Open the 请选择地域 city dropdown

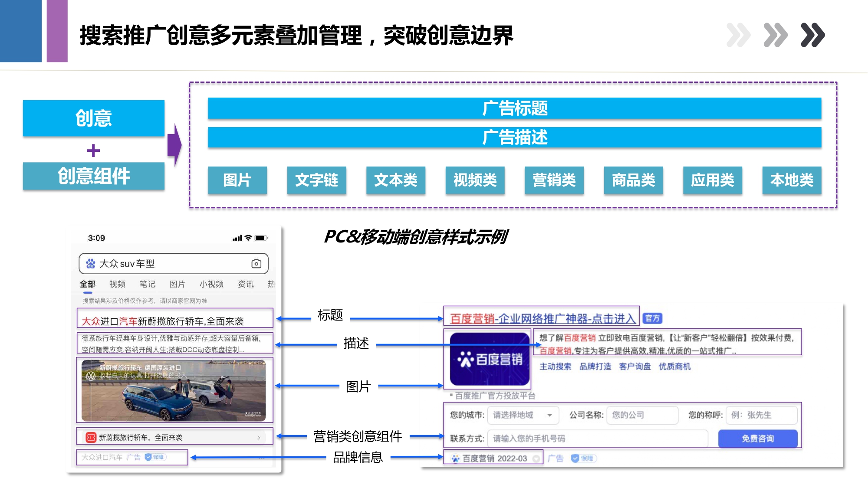[x=523, y=415]
